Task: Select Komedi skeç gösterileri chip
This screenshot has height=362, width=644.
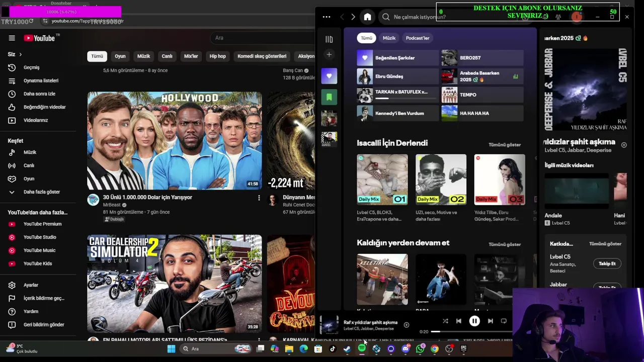Action: pyautogui.click(x=262, y=56)
